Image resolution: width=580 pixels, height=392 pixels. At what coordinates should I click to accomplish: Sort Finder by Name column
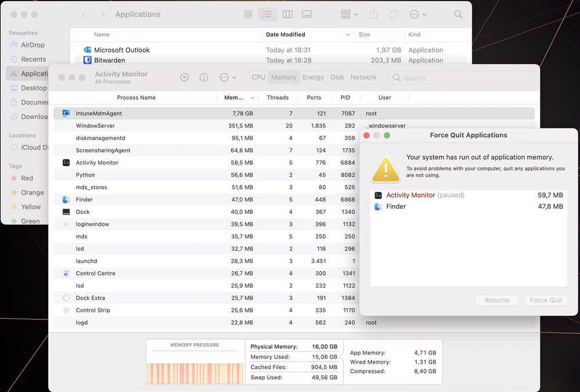click(x=102, y=34)
